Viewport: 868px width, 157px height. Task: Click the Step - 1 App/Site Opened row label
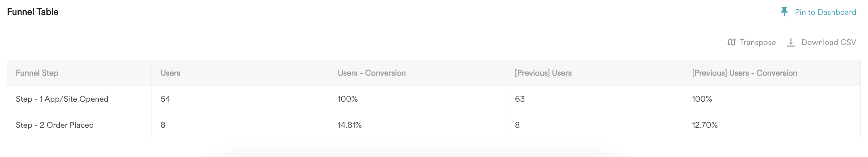(62, 99)
